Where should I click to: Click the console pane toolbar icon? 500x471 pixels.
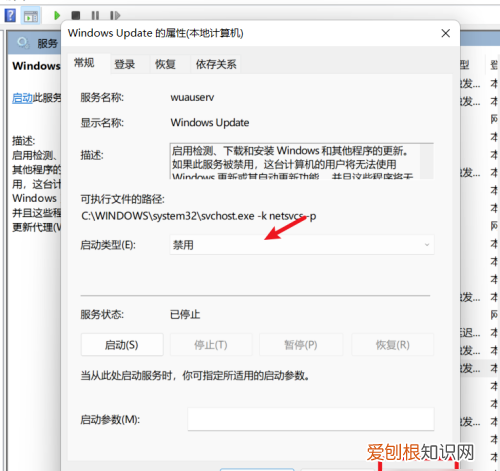point(31,16)
